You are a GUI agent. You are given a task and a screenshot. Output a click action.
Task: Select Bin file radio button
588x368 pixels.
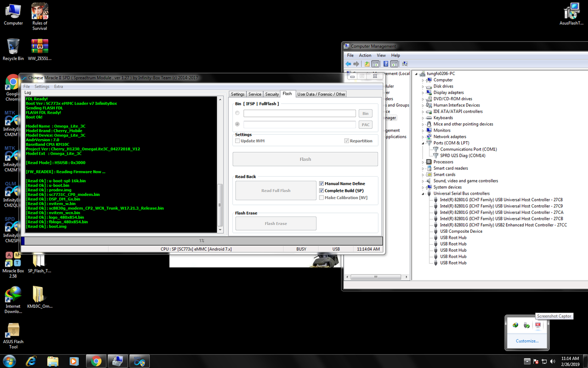point(237,113)
